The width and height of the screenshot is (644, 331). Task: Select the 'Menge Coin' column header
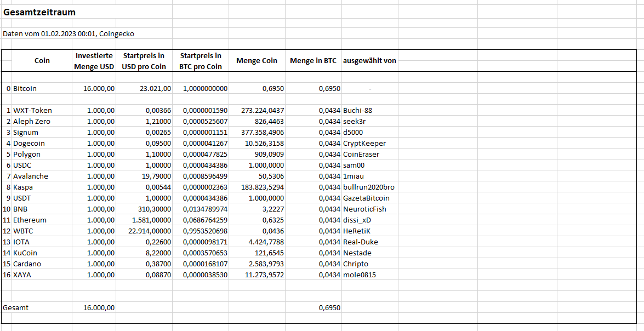click(257, 61)
